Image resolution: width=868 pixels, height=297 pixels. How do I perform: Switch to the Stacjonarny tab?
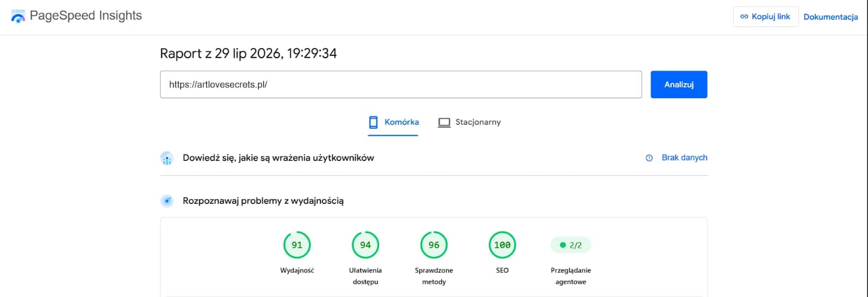[x=470, y=122]
